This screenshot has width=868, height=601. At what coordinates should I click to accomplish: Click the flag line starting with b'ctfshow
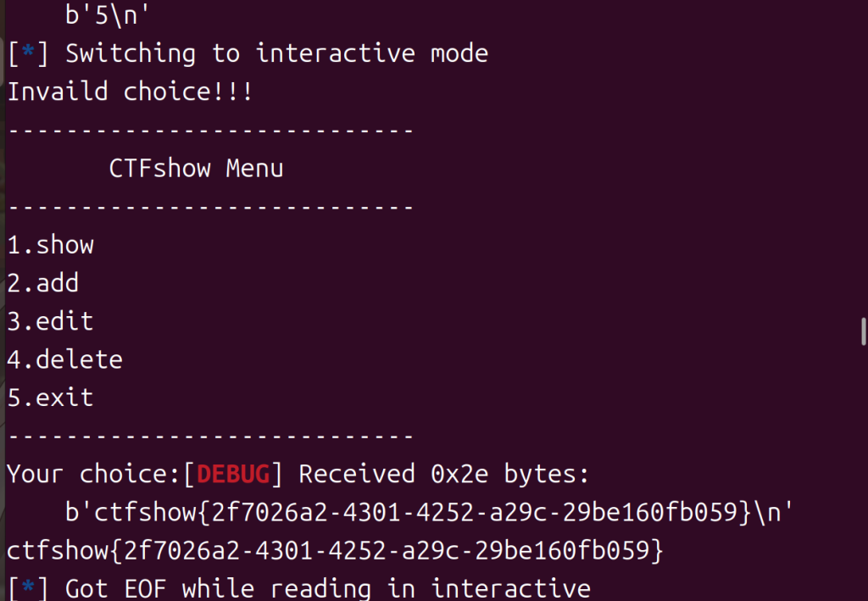429,512
